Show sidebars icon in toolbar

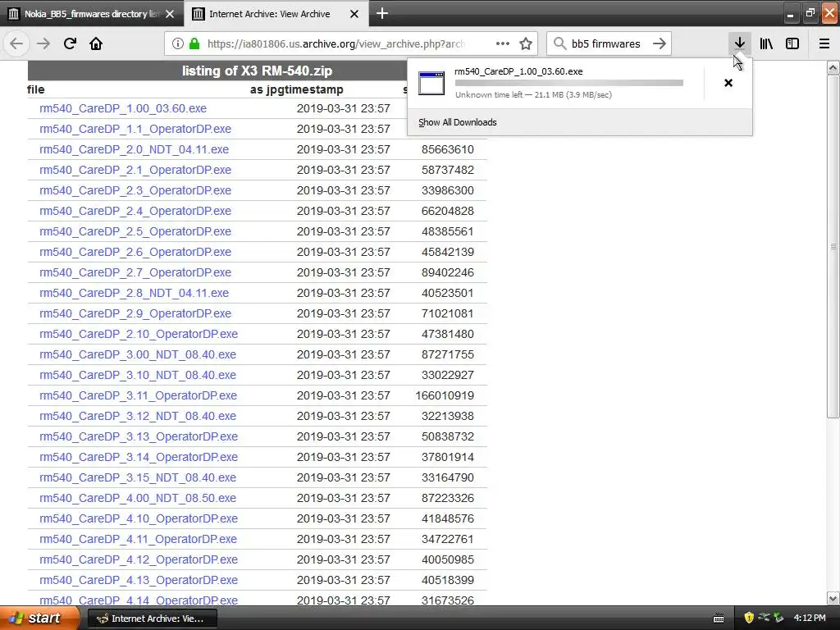pos(792,43)
